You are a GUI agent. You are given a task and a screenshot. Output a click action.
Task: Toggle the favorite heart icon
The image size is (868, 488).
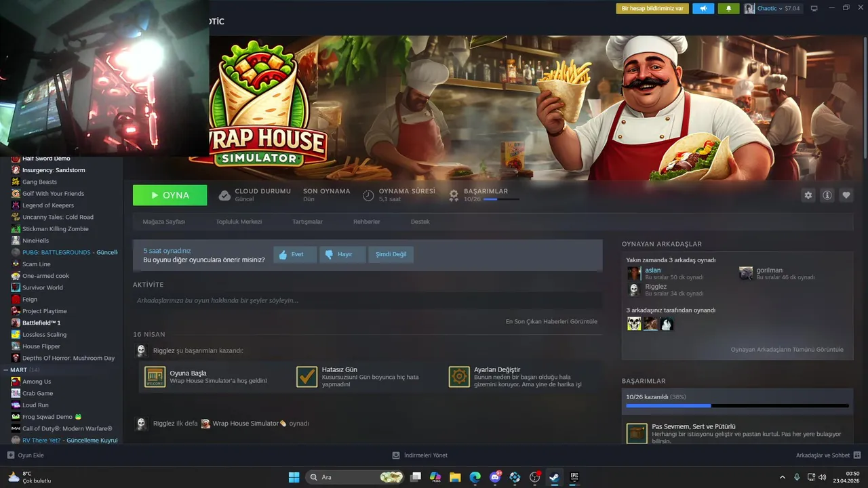pos(846,195)
